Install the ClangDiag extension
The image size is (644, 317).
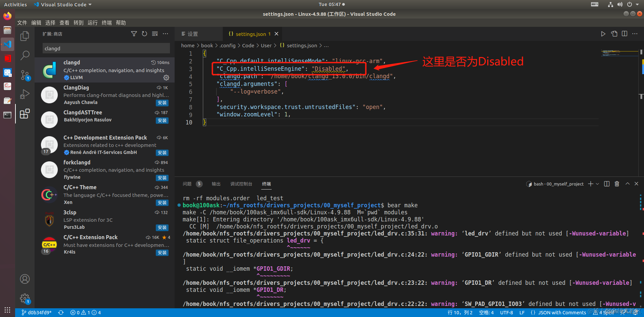click(x=162, y=103)
